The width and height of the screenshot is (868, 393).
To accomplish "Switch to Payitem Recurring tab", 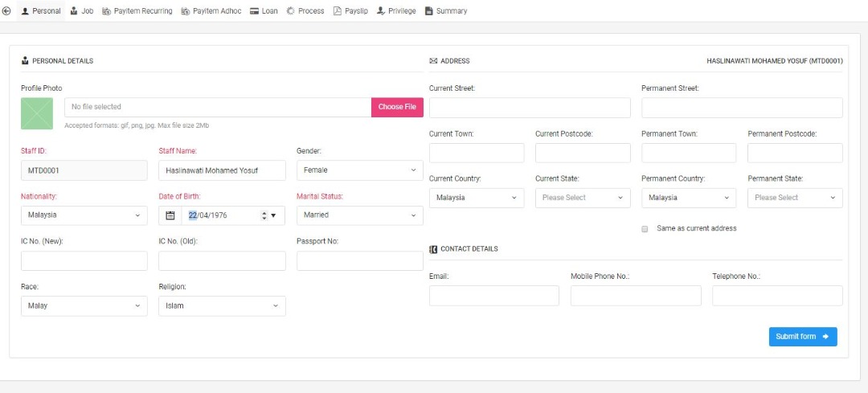I will [x=137, y=11].
